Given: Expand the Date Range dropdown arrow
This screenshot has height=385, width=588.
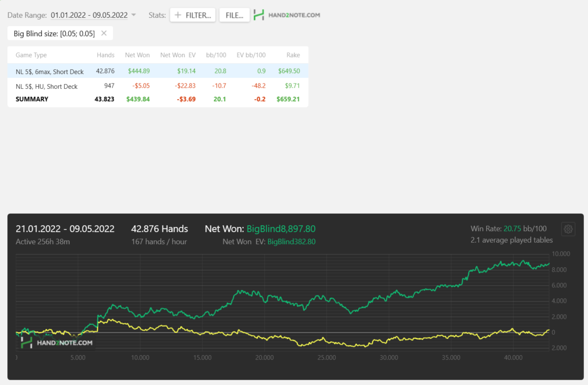Looking at the screenshot, I should tap(133, 15).
